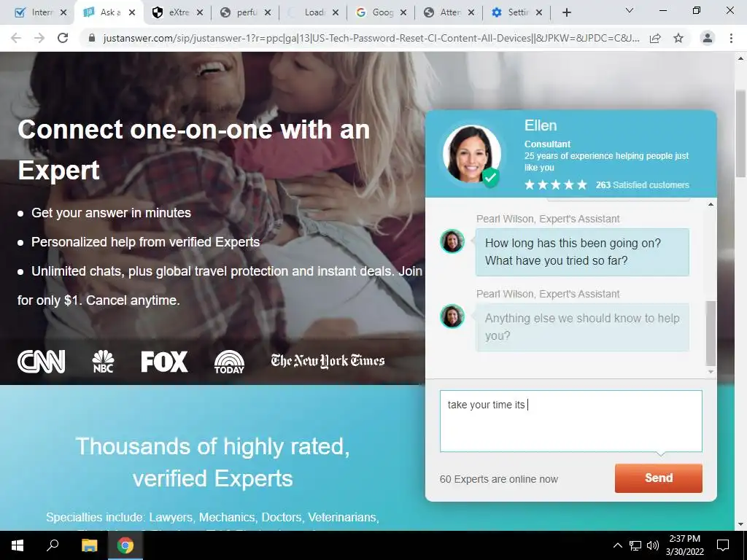This screenshot has height=560, width=747.
Task: Click 'How long has this been going on?' message
Action: 582,252
